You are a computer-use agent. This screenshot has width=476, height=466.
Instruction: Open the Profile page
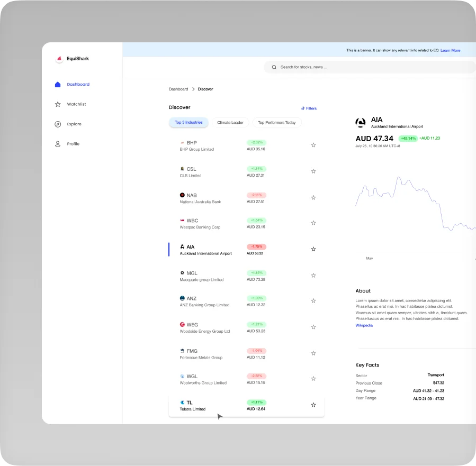coord(73,144)
